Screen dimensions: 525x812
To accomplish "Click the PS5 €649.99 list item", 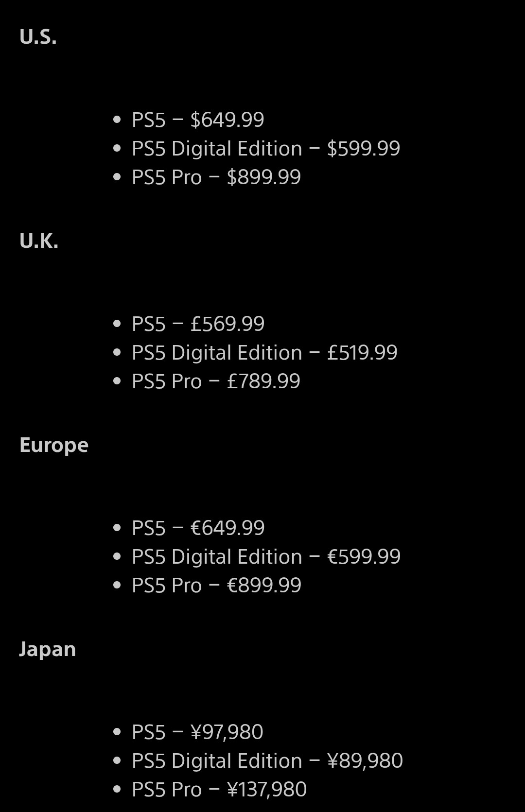I will coord(198,528).
